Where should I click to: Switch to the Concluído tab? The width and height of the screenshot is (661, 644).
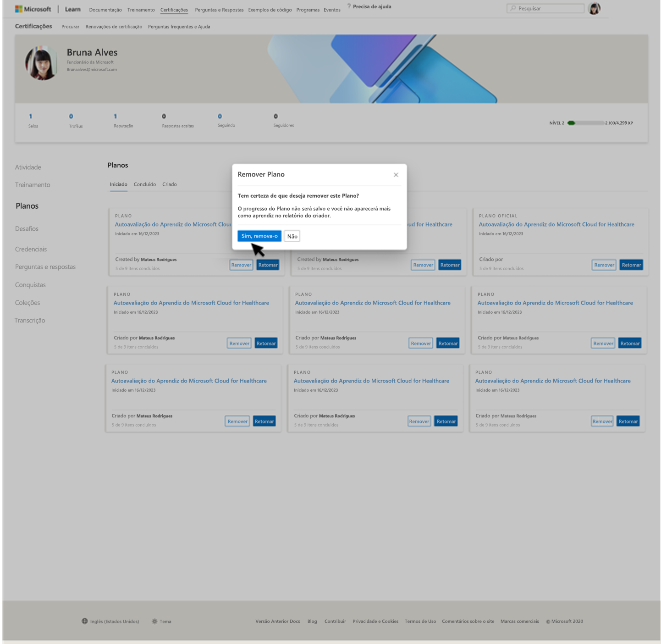pyautogui.click(x=144, y=184)
